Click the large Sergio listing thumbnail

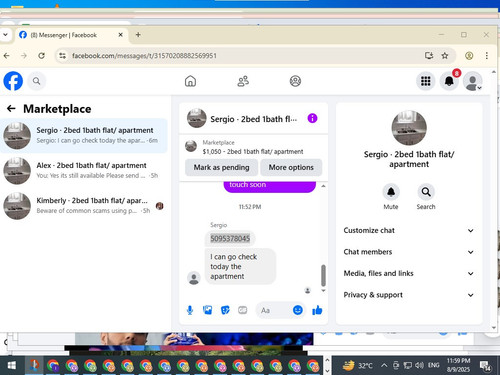pyautogui.click(x=409, y=128)
